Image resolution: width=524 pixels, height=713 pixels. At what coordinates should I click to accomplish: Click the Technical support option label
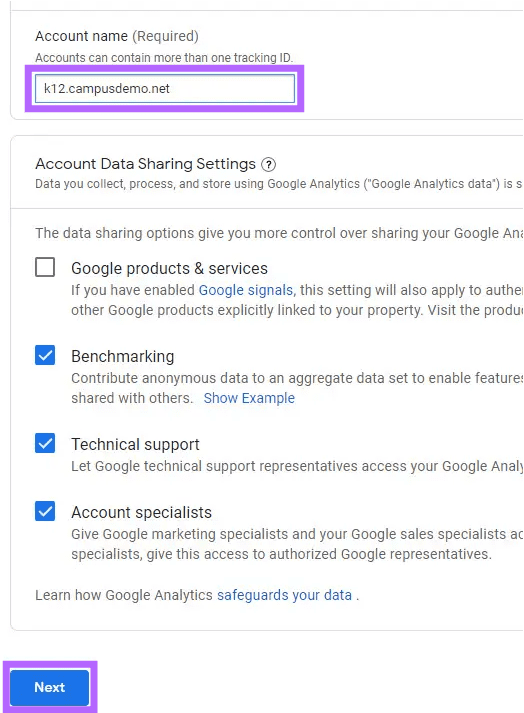tap(135, 444)
